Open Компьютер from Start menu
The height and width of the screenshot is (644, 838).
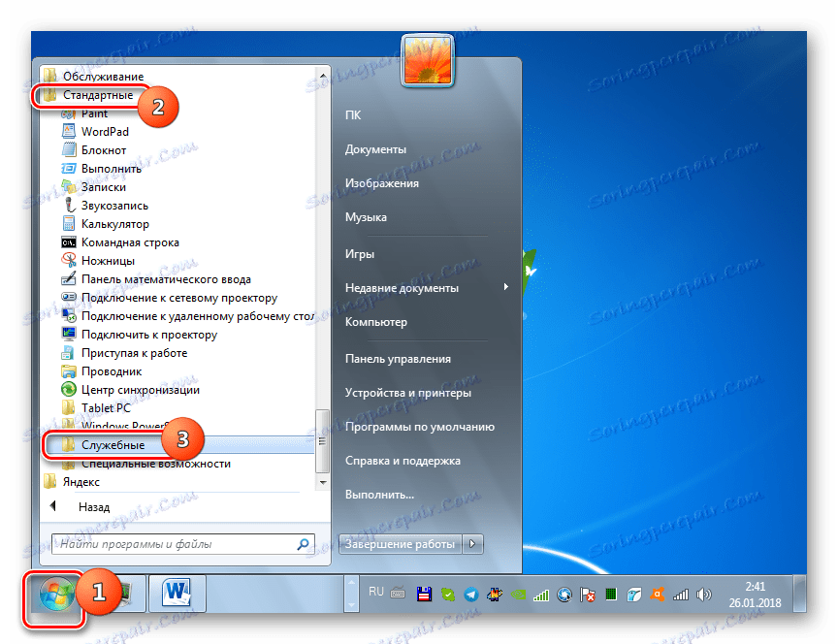[376, 322]
